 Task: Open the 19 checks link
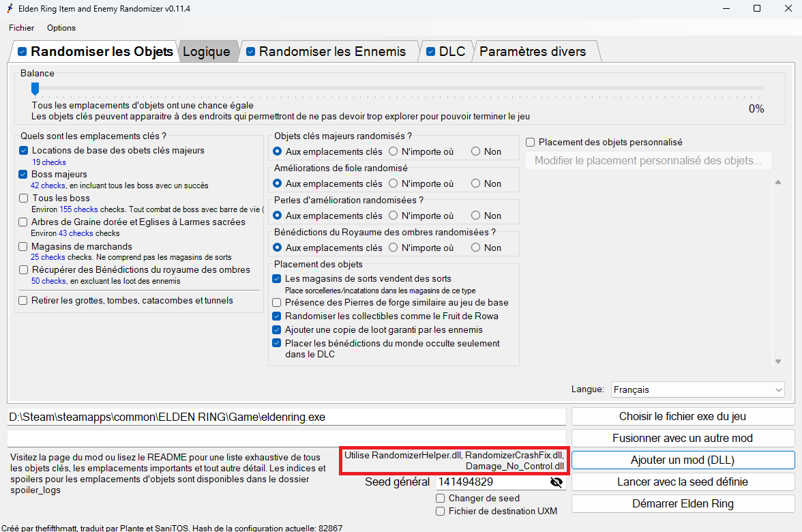[49, 162]
